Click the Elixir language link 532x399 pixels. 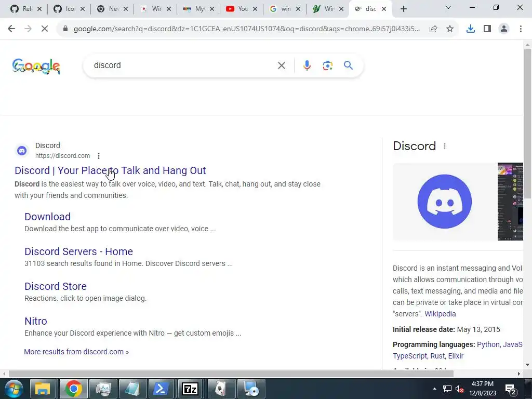(x=456, y=356)
